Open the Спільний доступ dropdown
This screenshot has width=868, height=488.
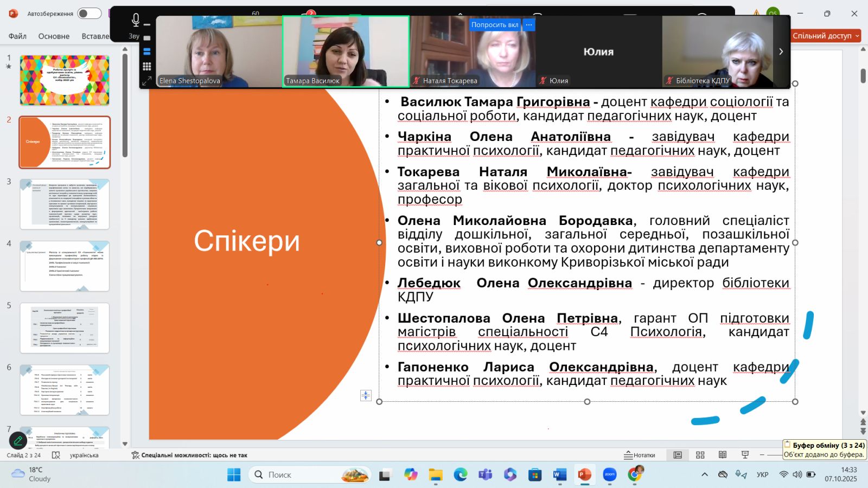click(826, 36)
